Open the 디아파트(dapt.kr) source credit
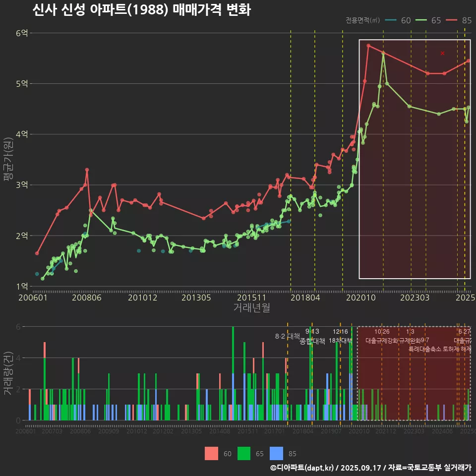The height and width of the screenshot is (476, 476). tap(302, 468)
